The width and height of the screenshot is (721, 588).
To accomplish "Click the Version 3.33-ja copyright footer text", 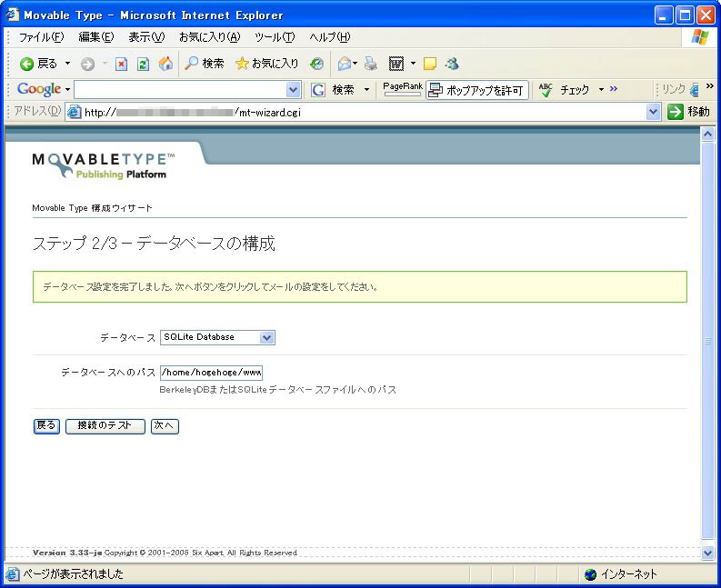I will (x=165, y=553).
